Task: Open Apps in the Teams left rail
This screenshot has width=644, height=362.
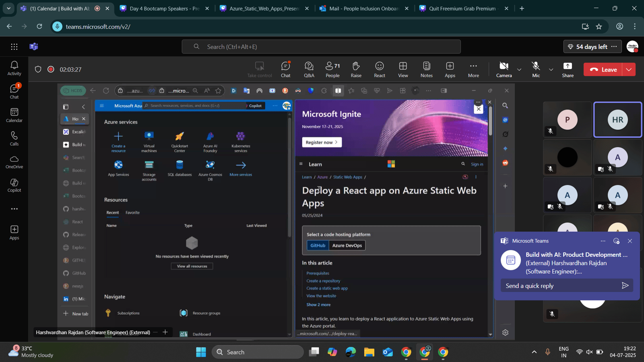Action: pyautogui.click(x=14, y=232)
